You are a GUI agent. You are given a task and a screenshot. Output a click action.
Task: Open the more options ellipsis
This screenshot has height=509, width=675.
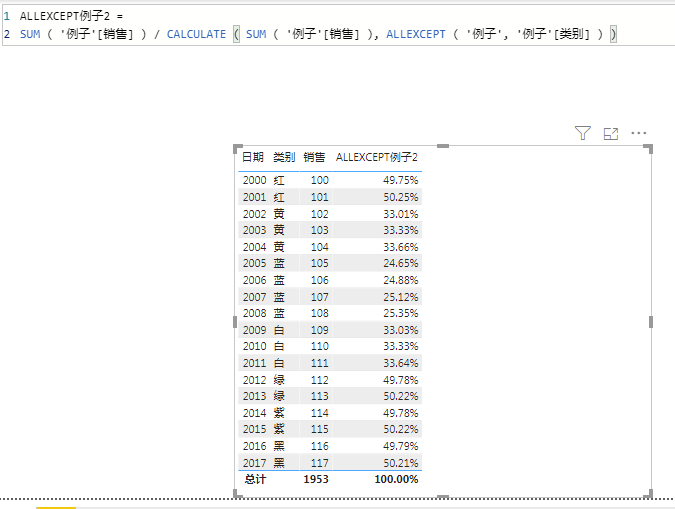638,133
